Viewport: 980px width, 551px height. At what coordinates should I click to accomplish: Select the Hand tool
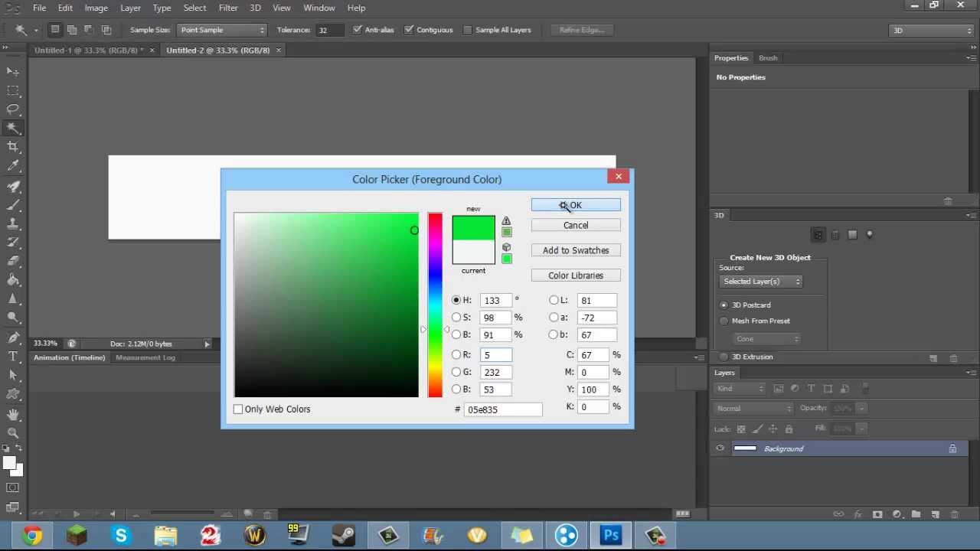[x=13, y=414]
